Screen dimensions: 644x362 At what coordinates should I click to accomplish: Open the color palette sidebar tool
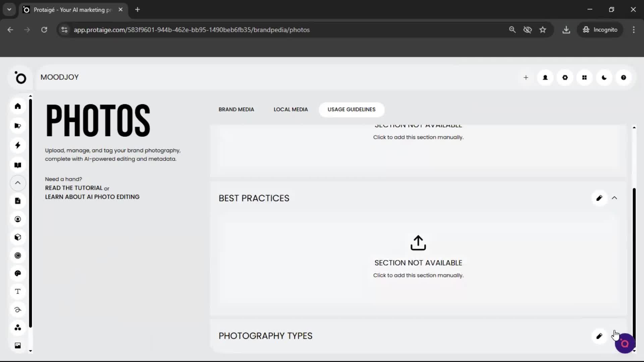coord(17,273)
